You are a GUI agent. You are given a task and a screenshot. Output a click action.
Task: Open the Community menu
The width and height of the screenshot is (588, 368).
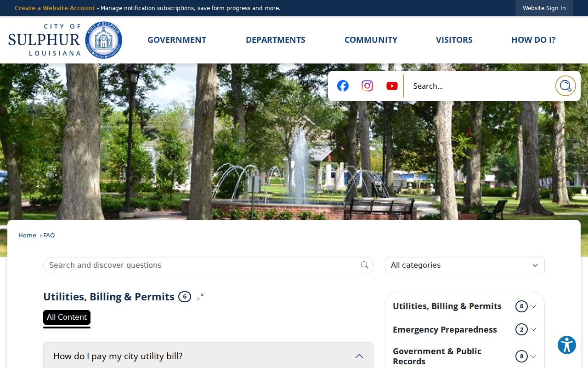(371, 40)
